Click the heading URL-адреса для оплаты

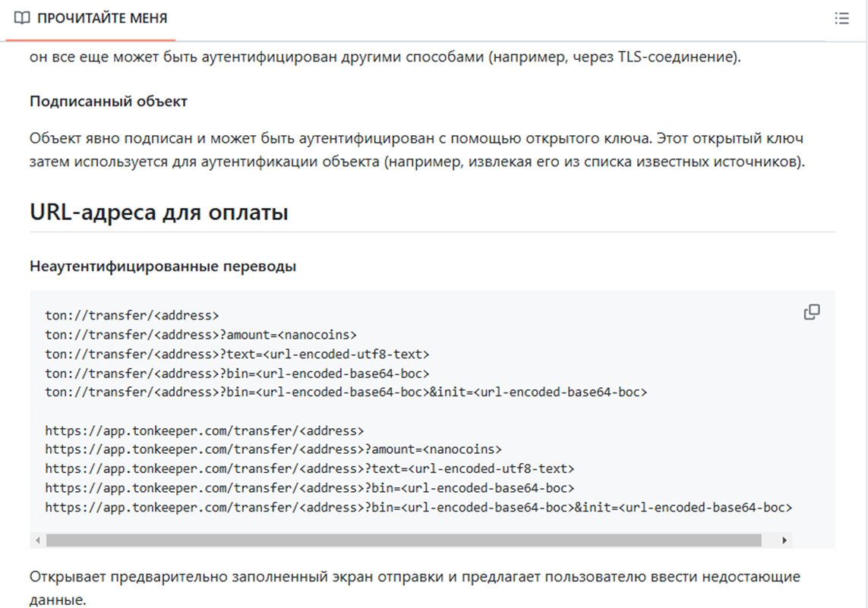click(x=159, y=213)
